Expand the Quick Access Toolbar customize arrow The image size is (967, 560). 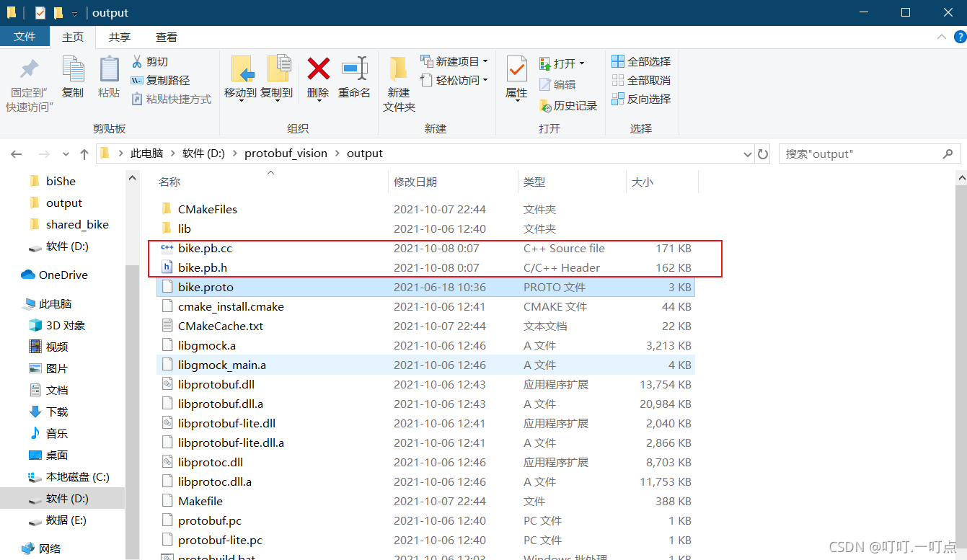pos(75,14)
